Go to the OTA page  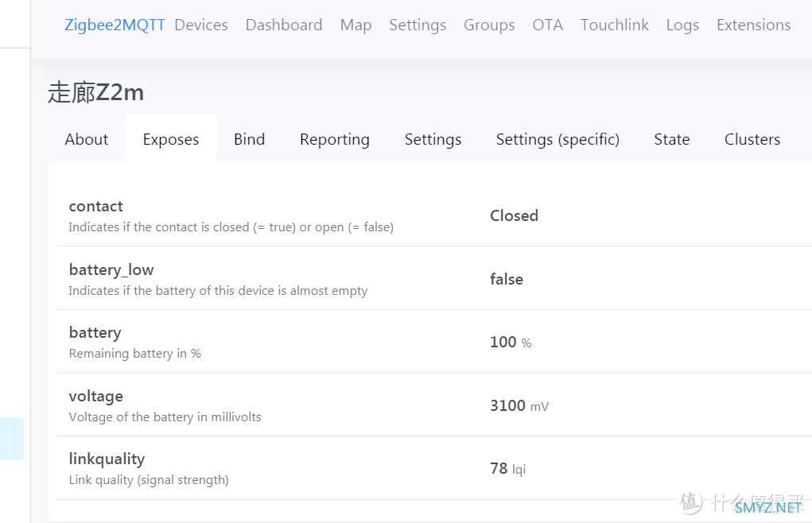pos(547,25)
